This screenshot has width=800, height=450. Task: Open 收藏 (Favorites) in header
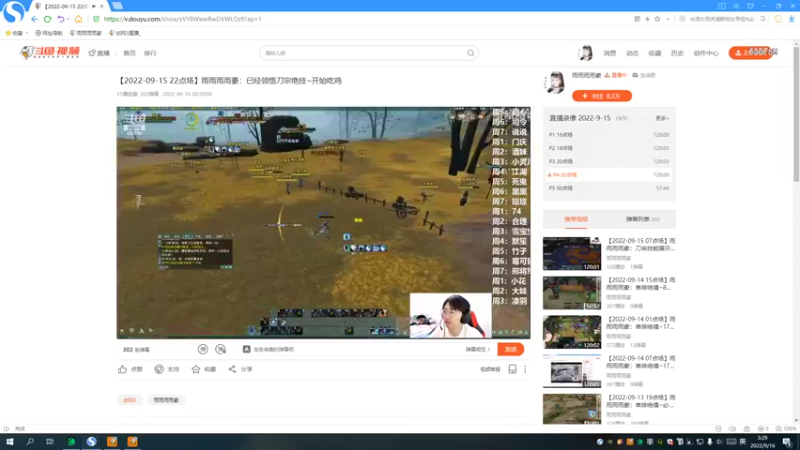coord(655,53)
